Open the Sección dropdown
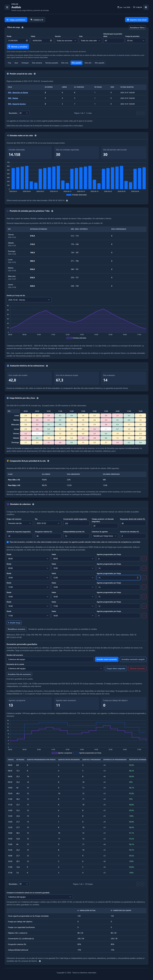The height and width of the screenshot is (980, 153). click(x=66, y=40)
